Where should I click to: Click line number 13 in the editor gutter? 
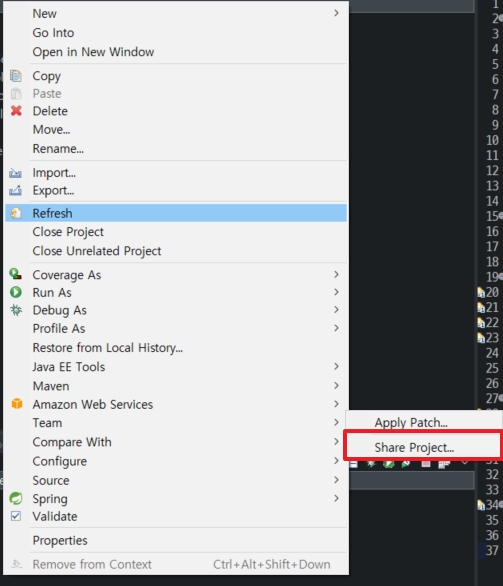pos(492,186)
